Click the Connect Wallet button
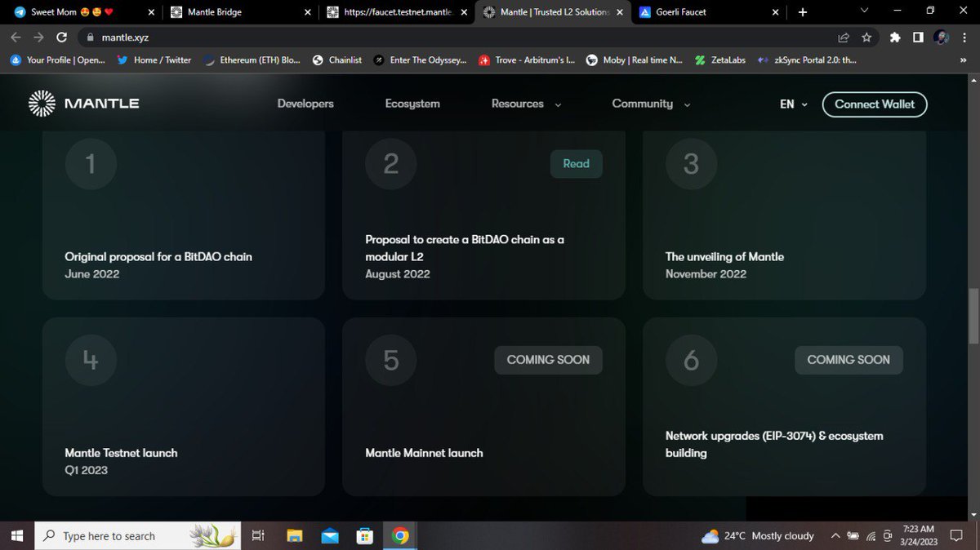The height and width of the screenshot is (550, 980). click(875, 104)
